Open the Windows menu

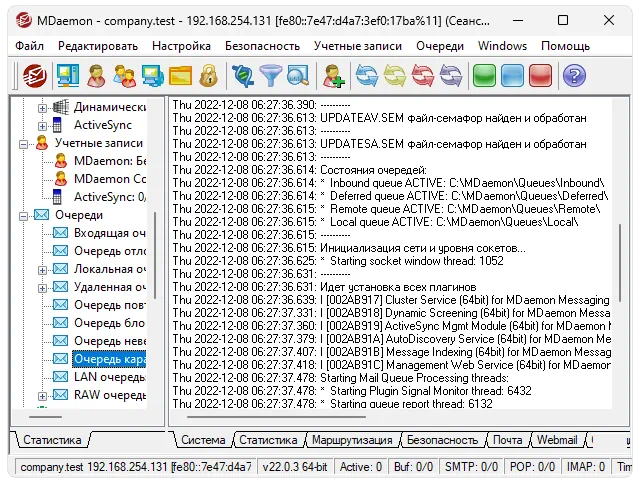click(x=502, y=46)
